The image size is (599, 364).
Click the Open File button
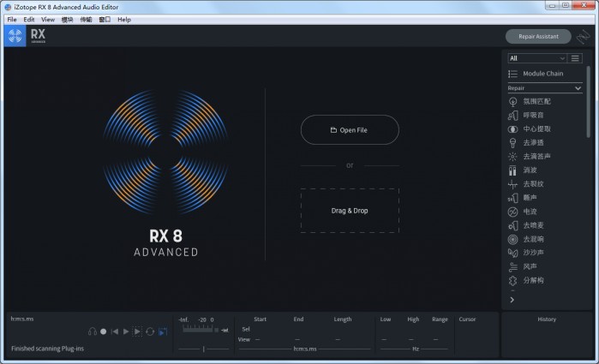click(350, 130)
